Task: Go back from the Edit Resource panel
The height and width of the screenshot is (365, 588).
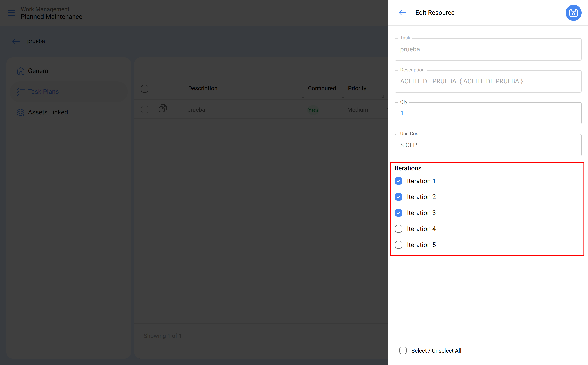Action: [402, 13]
